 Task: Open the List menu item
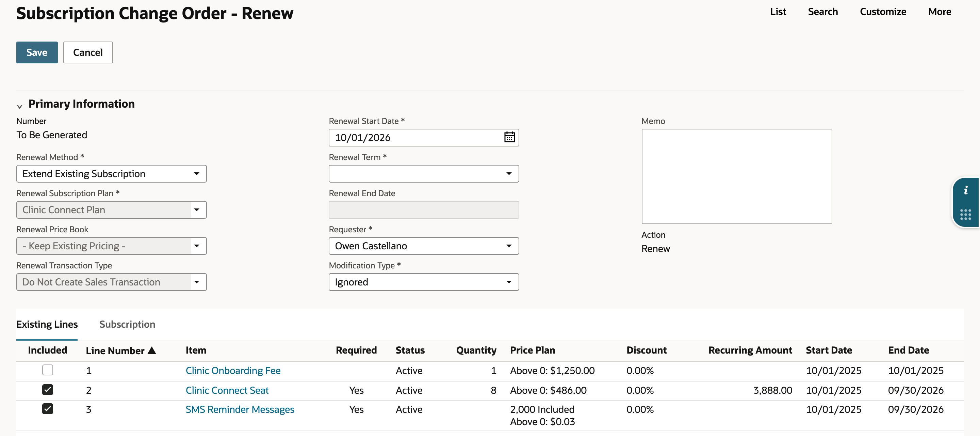pyautogui.click(x=778, y=12)
